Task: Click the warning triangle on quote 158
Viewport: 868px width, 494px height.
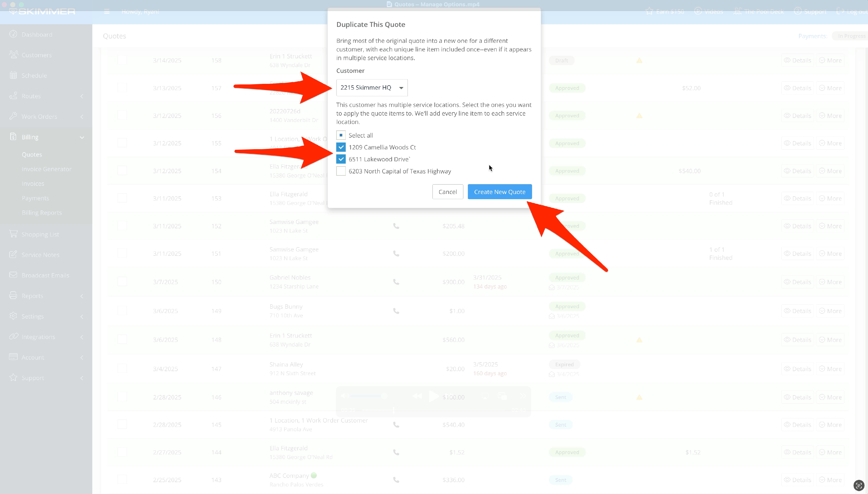Action: [x=639, y=60]
